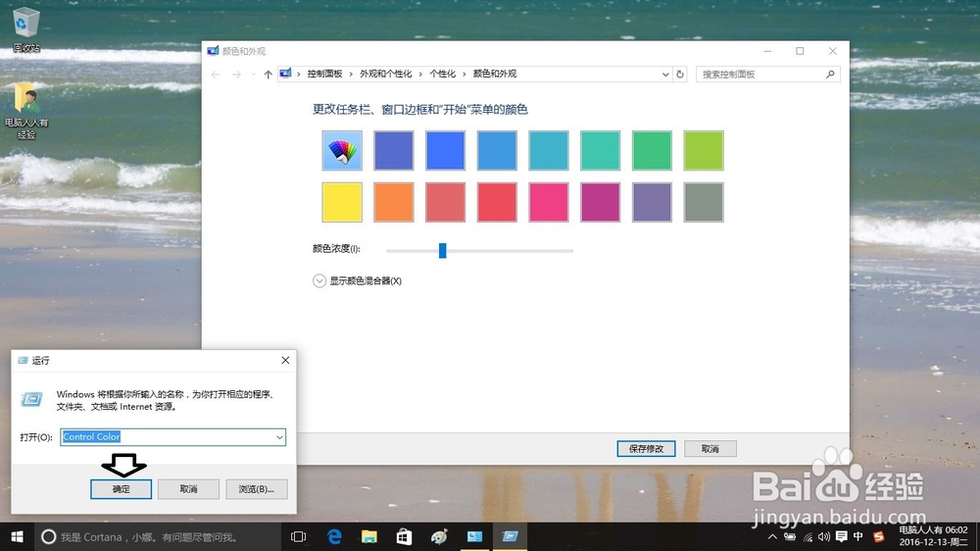
Task: Choose the muted violet color swatch
Action: tap(652, 202)
